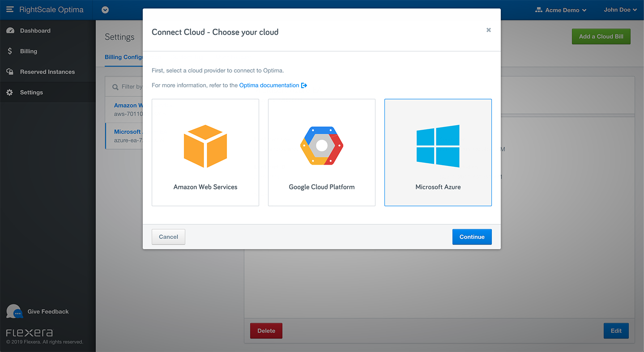644x352 pixels.
Task: Click the search magnifier icon in filter box
Action: 115,87
